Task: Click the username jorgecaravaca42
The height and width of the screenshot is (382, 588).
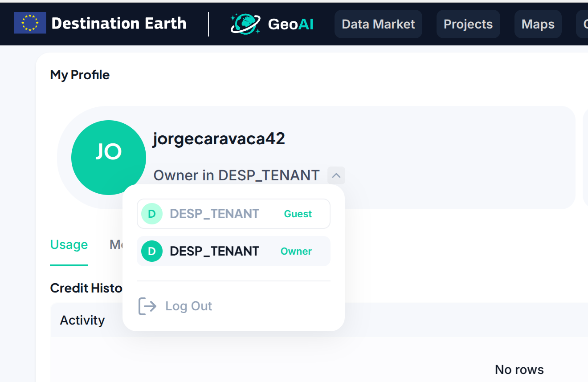Action: (219, 139)
